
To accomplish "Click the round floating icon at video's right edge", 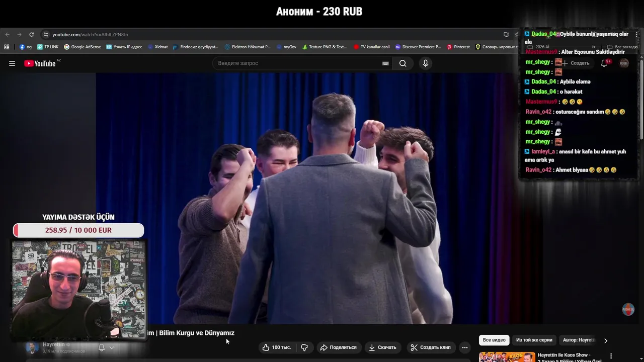I will [628, 309].
